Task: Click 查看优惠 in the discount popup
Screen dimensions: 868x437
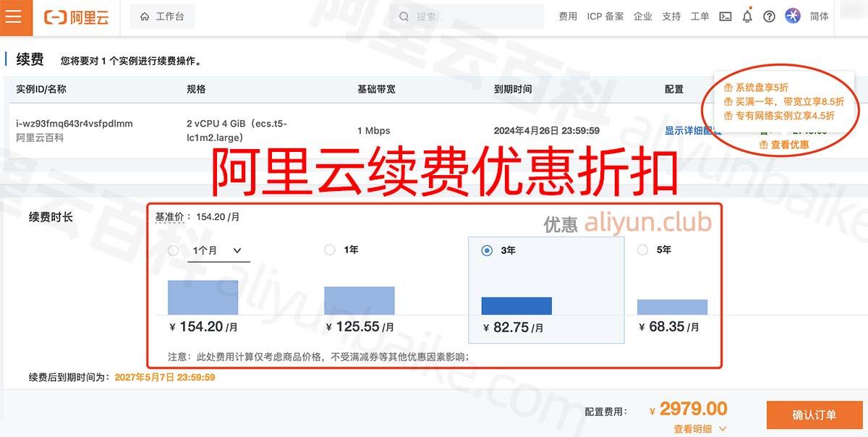Action: tap(784, 145)
